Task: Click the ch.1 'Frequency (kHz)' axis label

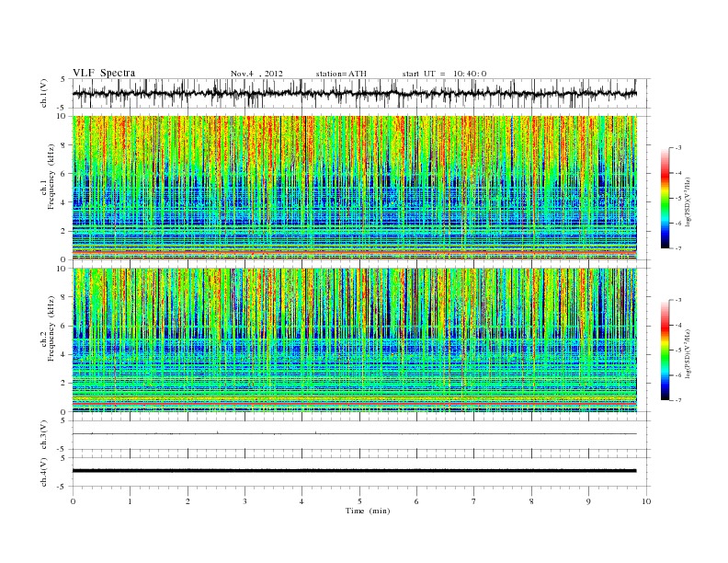Action: [x=51, y=177]
